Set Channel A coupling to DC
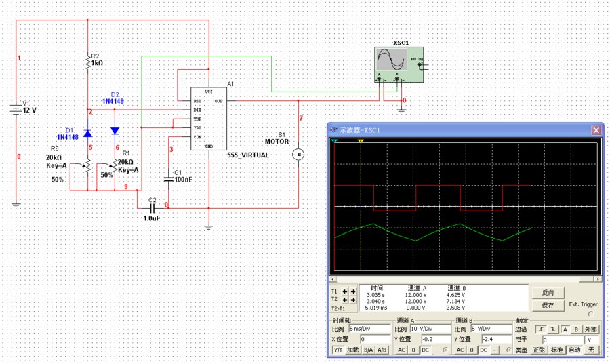This screenshot has width=610, height=364. [426, 350]
